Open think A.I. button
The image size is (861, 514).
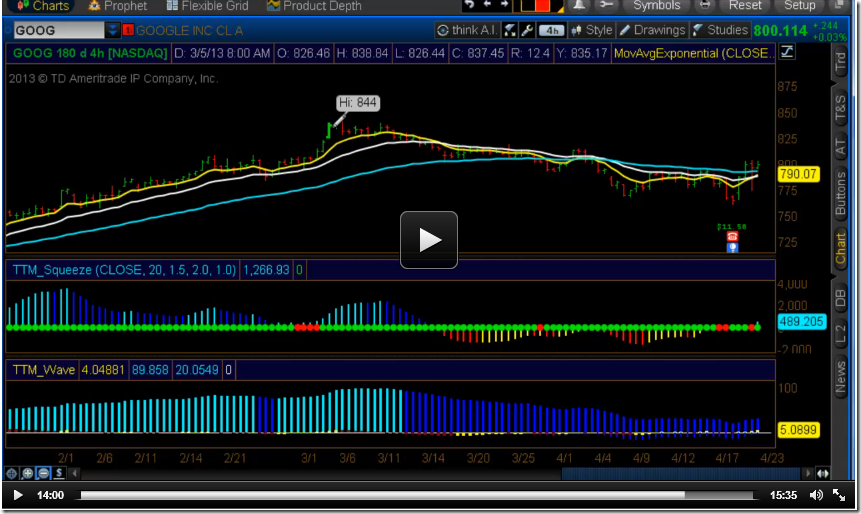[467, 30]
